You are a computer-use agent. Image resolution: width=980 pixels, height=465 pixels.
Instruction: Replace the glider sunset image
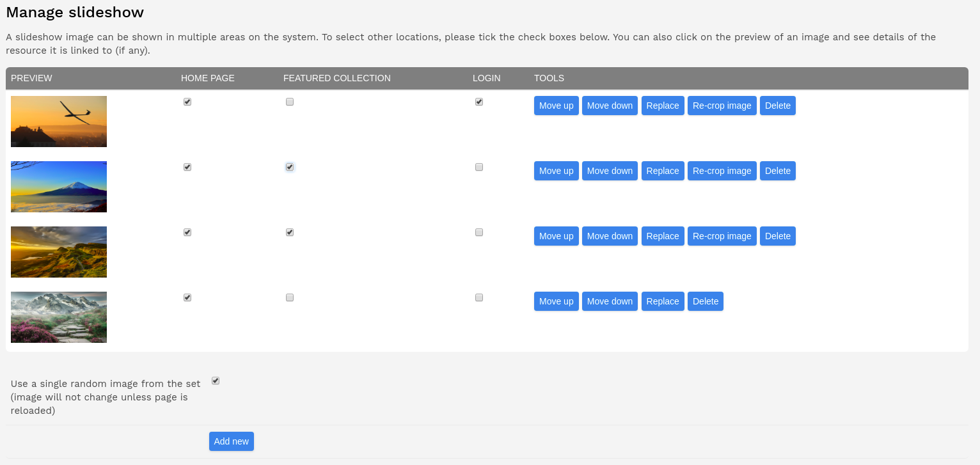pos(663,106)
